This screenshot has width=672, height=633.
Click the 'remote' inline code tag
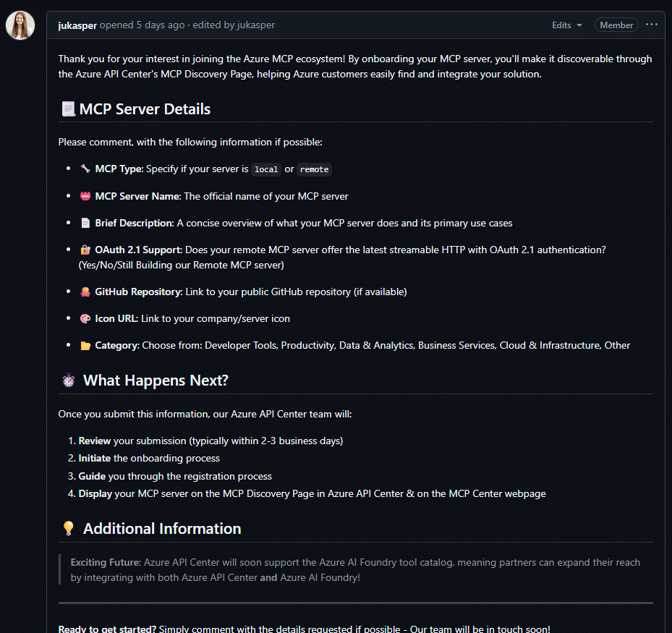tap(314, 169)
